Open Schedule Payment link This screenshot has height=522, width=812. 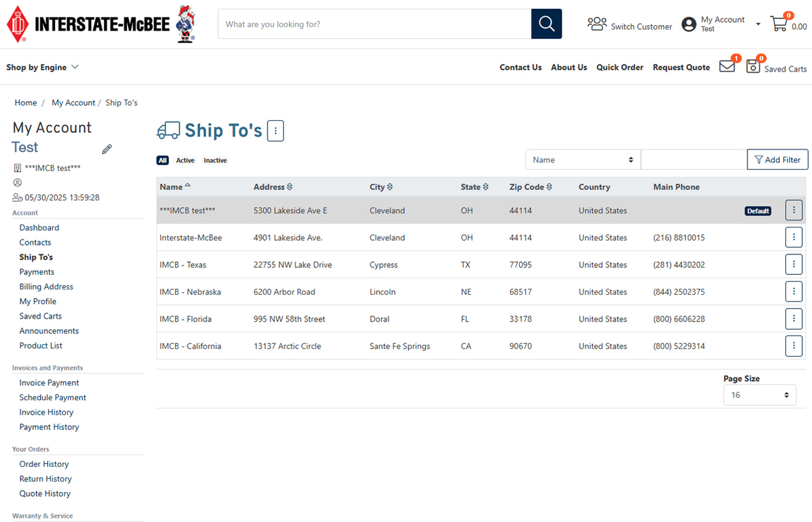pos(52,397)
